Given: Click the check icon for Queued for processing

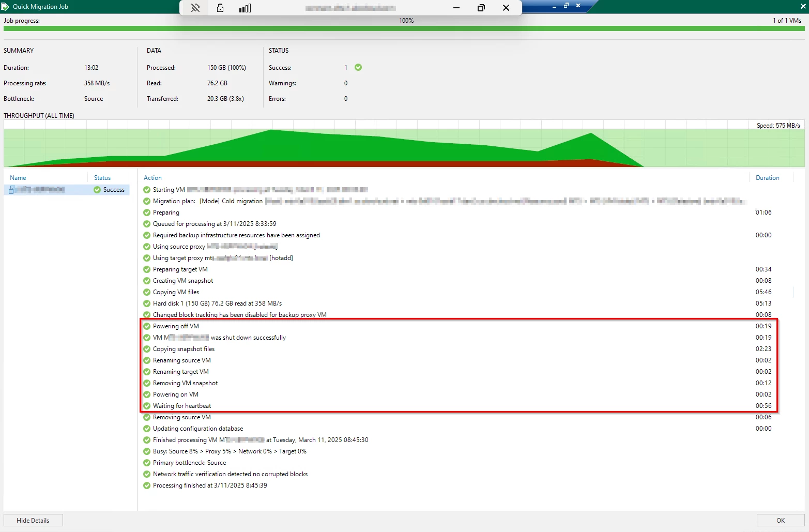Looking at the screenshot, I should pos(147,224).
